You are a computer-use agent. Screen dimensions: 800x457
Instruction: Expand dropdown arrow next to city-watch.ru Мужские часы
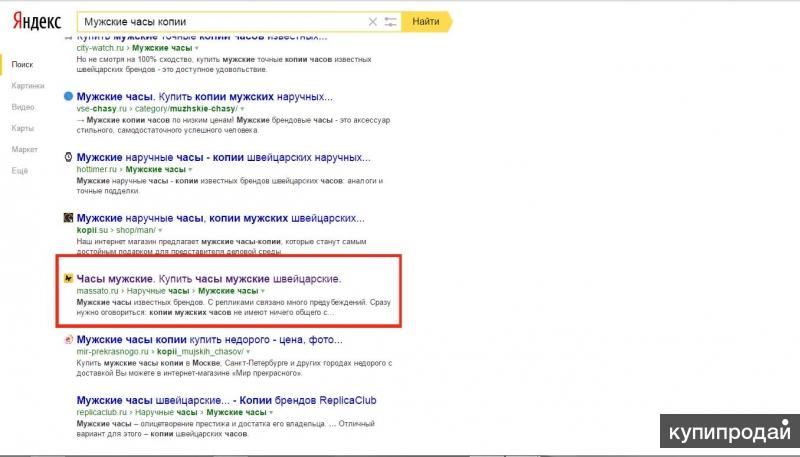(197, 48)
